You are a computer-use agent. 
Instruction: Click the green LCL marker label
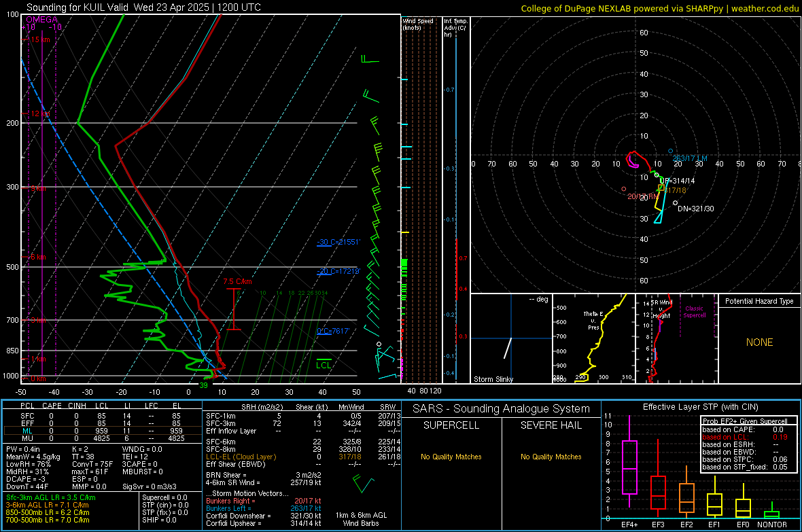(324, 365)
